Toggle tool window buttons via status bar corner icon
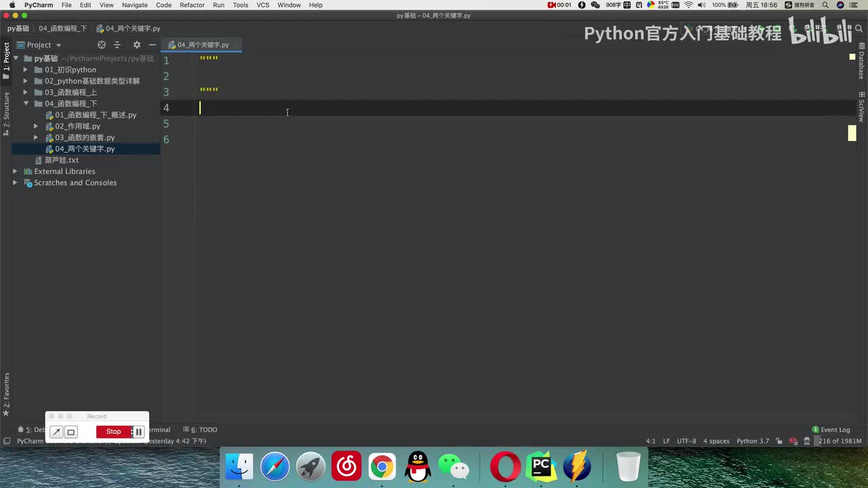 (x=6, y=441)
